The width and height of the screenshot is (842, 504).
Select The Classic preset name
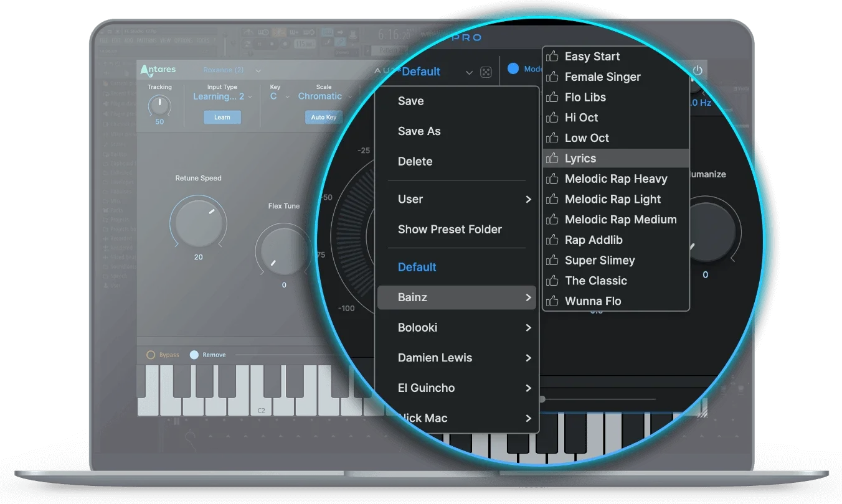tap(596, 281)
